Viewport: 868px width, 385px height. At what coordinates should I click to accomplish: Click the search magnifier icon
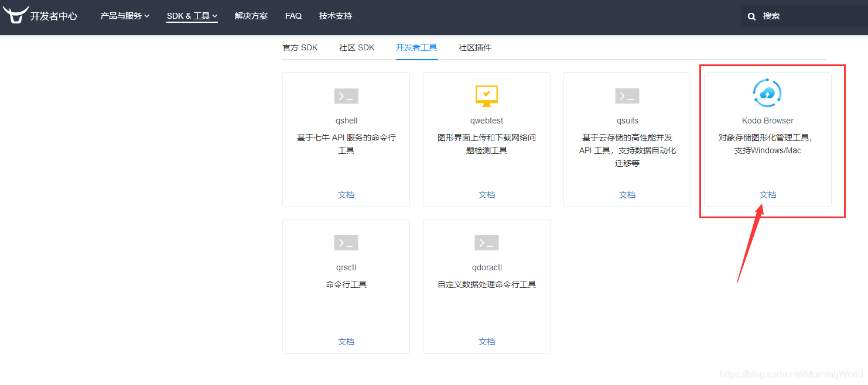point(752,16)
